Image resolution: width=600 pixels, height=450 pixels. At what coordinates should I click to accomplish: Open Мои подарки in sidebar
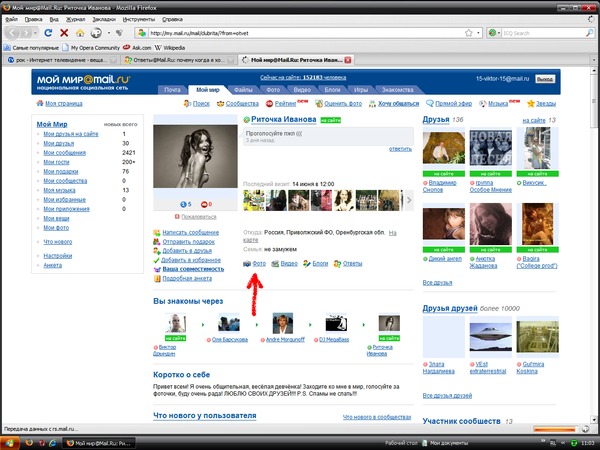(x=60, y=171)
